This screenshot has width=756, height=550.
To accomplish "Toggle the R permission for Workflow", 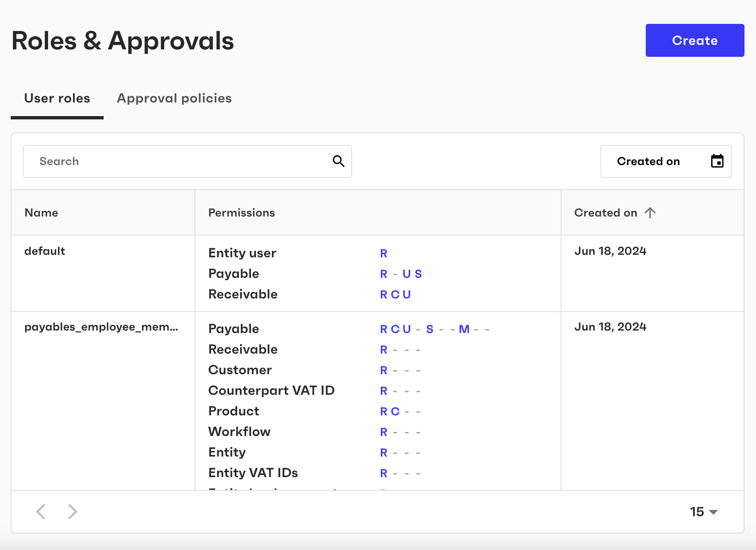I will click(x=383, y=431).
